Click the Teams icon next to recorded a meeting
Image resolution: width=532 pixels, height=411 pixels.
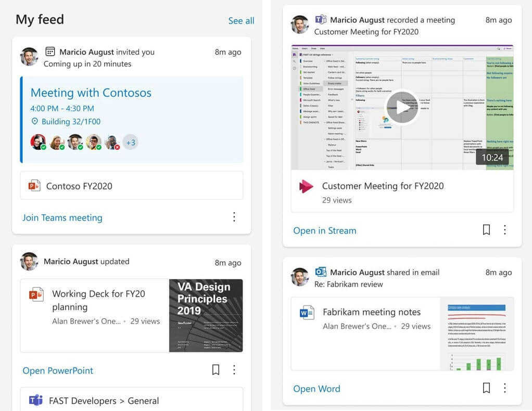(321, 19)
